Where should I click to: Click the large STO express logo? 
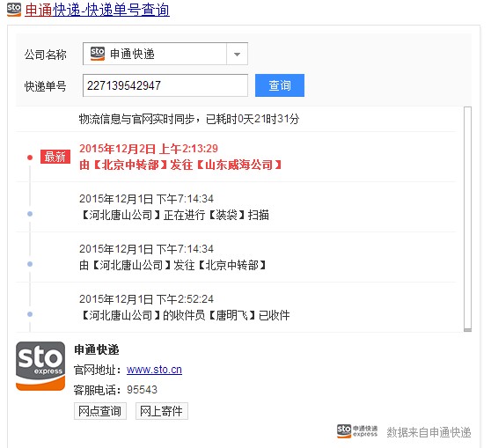coord(40,366)
